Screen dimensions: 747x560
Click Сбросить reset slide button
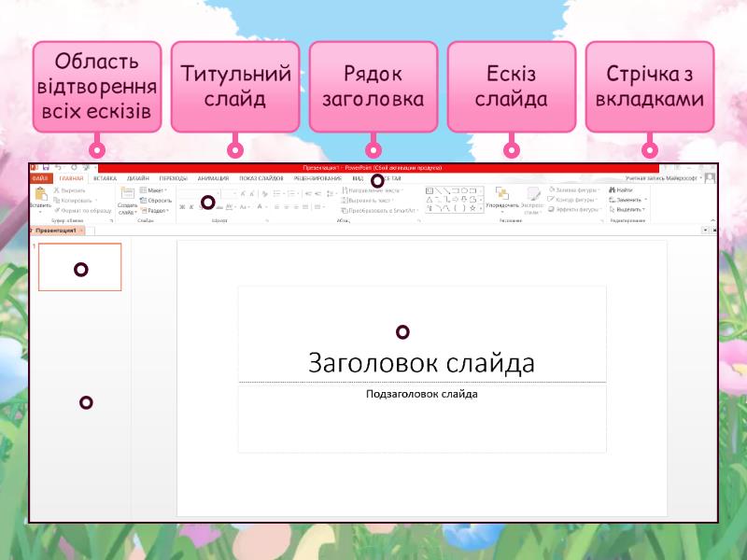pyautogui.click(x=156, y=201)
